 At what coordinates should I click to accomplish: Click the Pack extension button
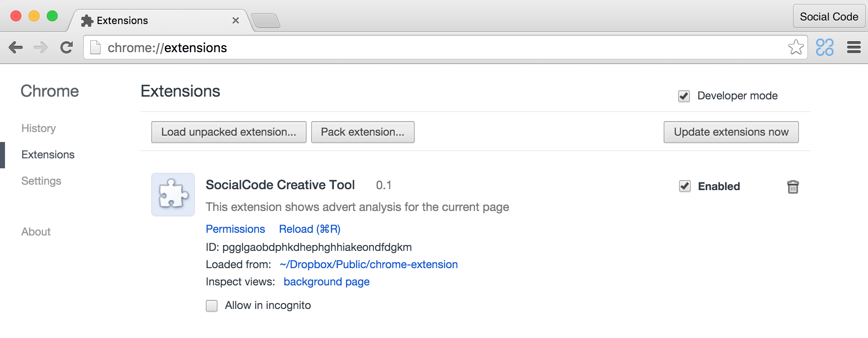[362, 132]
